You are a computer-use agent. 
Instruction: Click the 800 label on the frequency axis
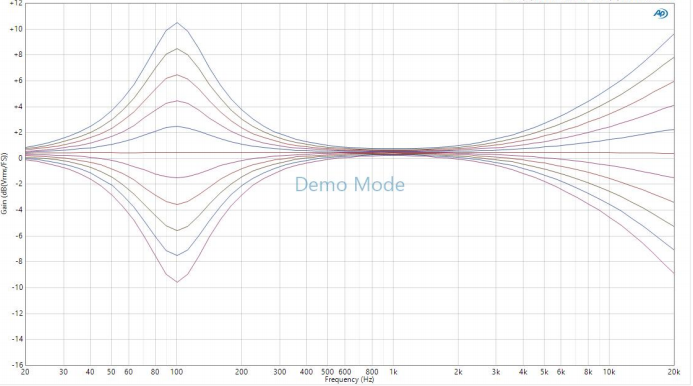372,372
